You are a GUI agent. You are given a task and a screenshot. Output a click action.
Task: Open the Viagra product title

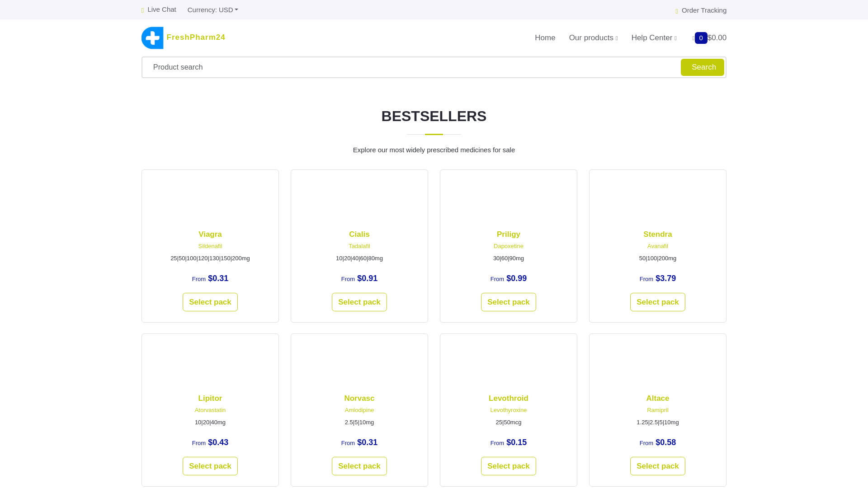[x=210, y=235]
